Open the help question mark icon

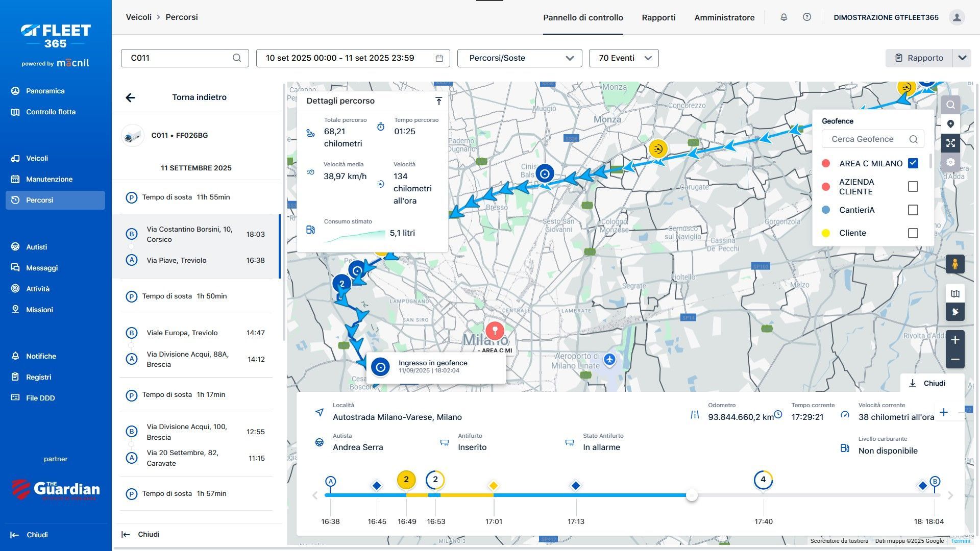[x=807, y=17]
